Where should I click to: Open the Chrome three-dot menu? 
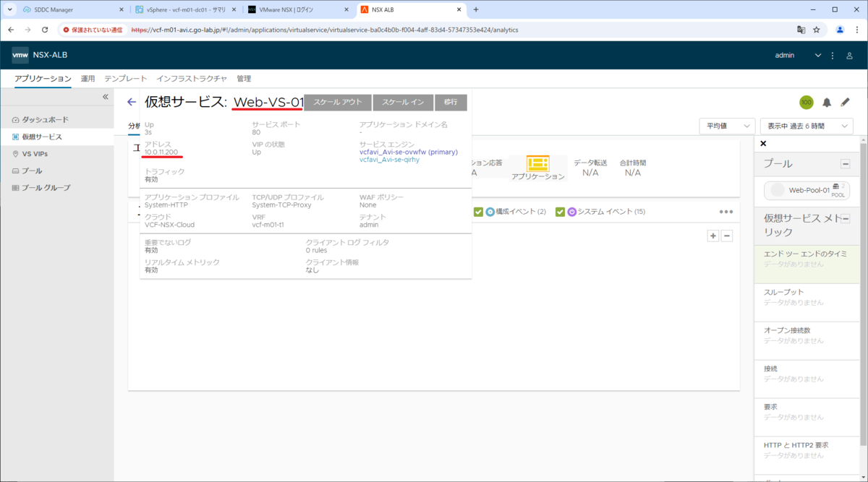857,30
